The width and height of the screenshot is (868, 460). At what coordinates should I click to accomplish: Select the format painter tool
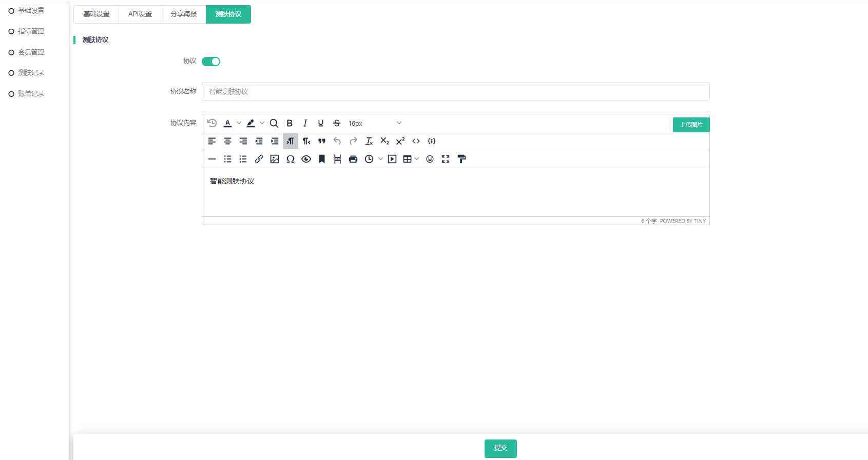[x=461, y=159]
